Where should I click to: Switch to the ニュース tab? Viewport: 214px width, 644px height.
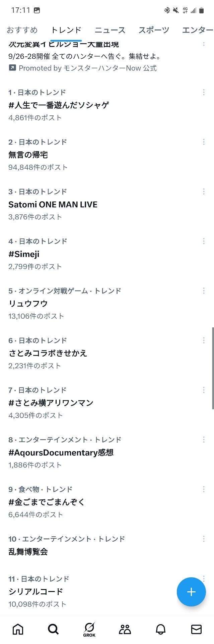pyautogui.click(x=110, y=30)
